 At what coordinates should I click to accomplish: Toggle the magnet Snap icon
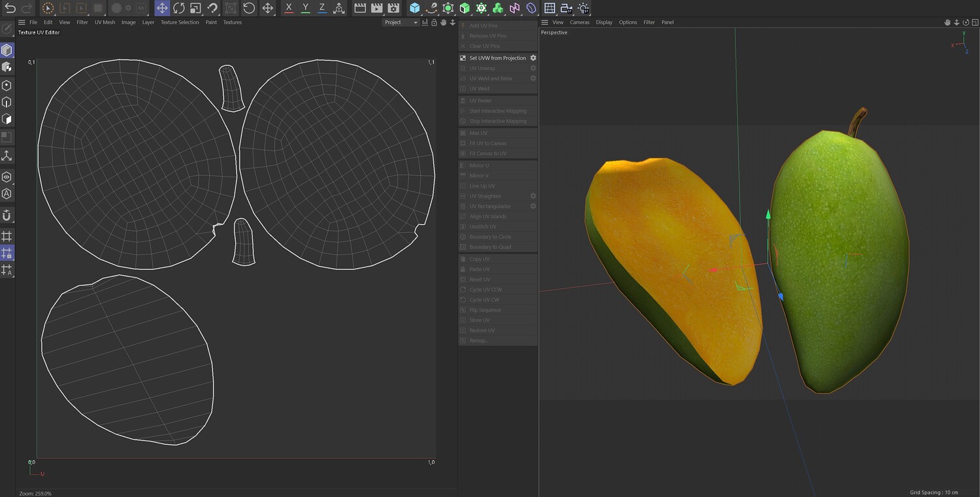pyautogui.click(x=7, y=215)
